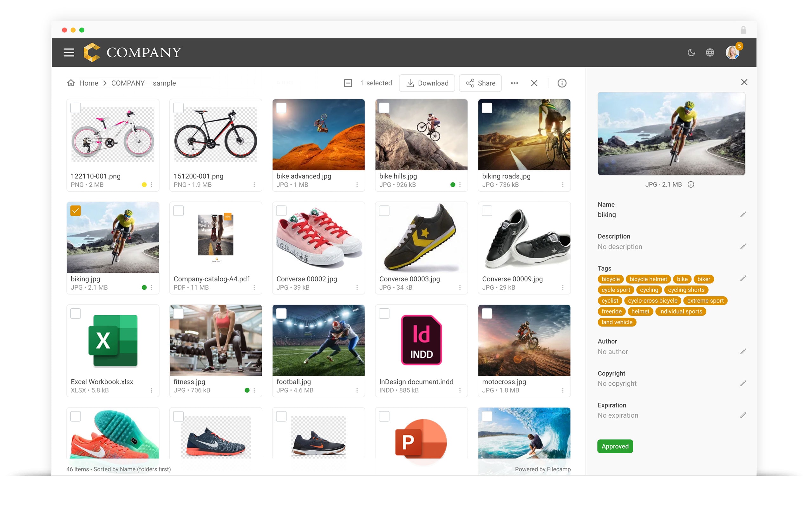Click the Download button

point(427,83)
